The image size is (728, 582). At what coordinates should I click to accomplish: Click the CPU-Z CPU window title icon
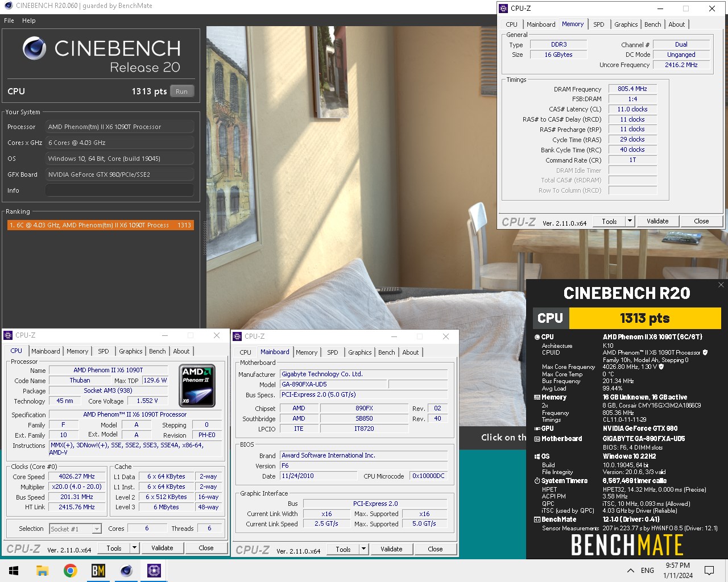(8, 335)
